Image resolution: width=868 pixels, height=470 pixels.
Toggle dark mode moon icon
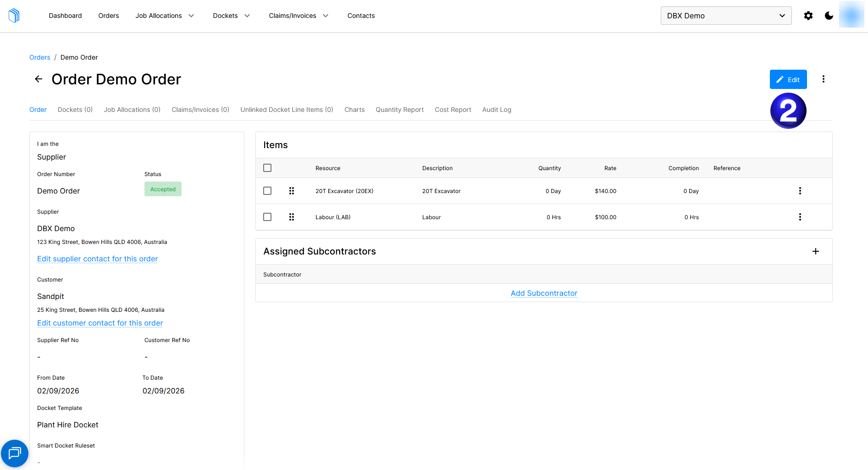point(829,16)
